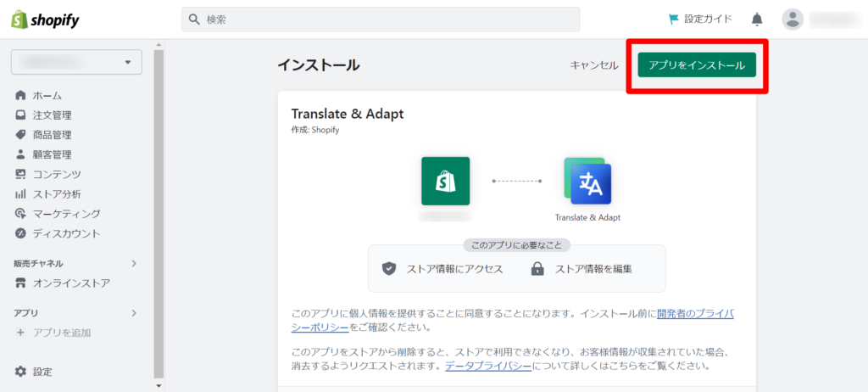The image size is (868, 392).
Task: Click the 設定 gear icon
Action: tap(20, 372)
